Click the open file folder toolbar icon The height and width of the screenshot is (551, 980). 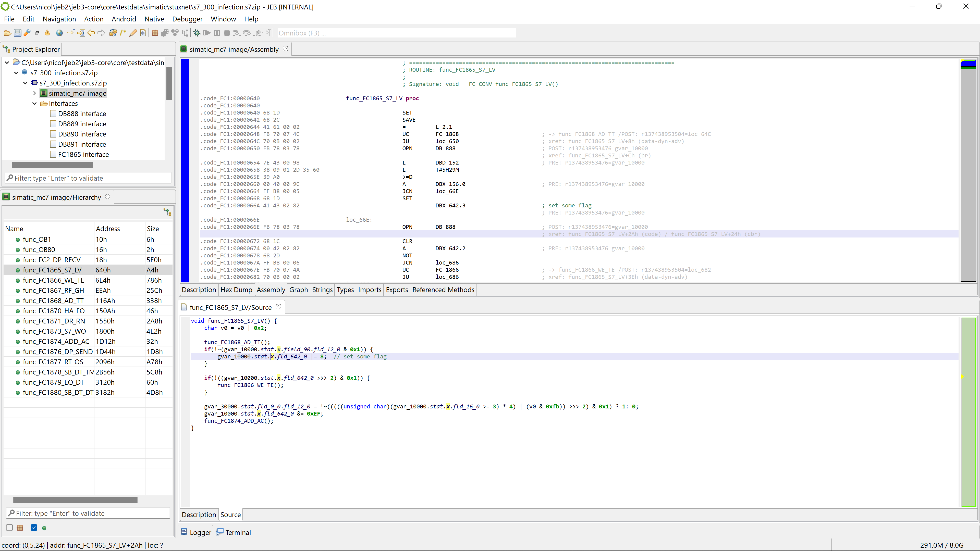[x=7, y=33]
